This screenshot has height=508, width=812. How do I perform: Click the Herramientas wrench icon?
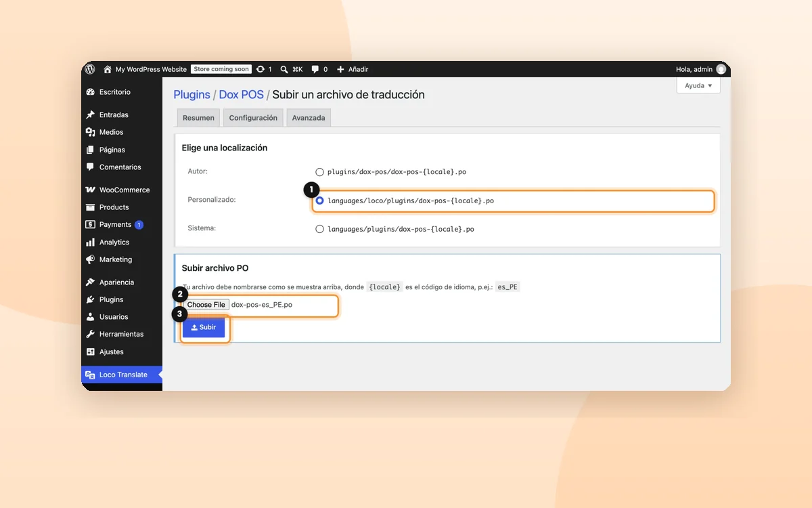pyautogui.click(x=90, y=334)
